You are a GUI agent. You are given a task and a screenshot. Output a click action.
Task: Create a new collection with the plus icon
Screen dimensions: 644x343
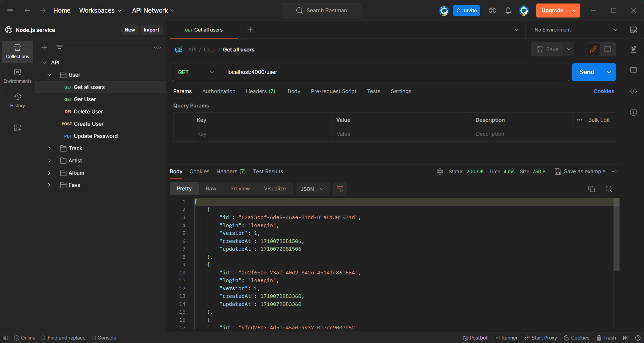pyautogui.click(x=44, y=48)
